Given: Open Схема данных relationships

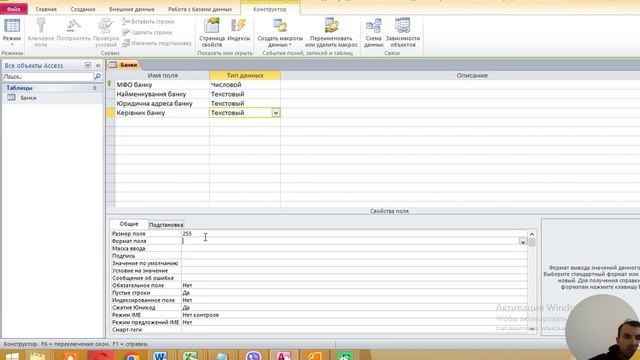Looking at the screenshot, I should [x=373, y=32].
